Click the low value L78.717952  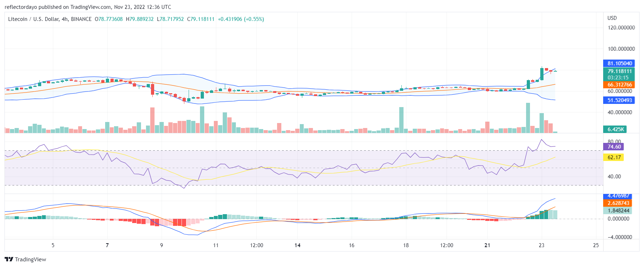[x=171, y=19]
